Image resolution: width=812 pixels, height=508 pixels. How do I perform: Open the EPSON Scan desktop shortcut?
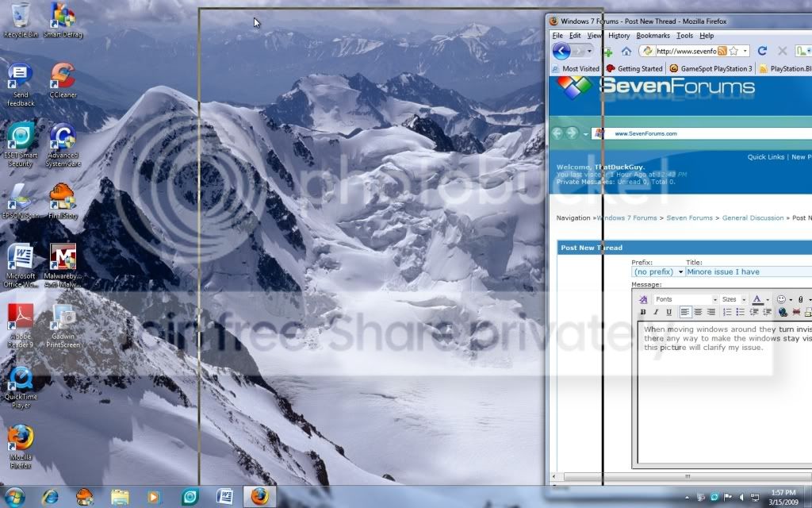[21, 201]
